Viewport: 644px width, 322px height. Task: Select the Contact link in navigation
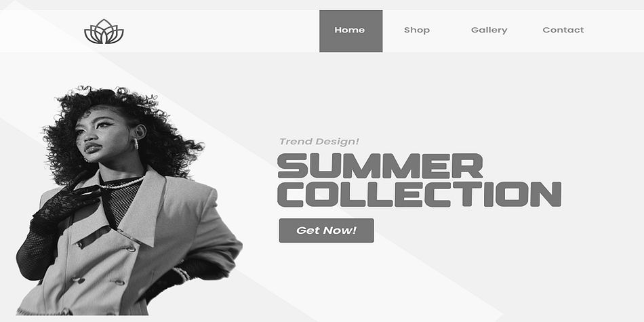[x=563, y=30]
